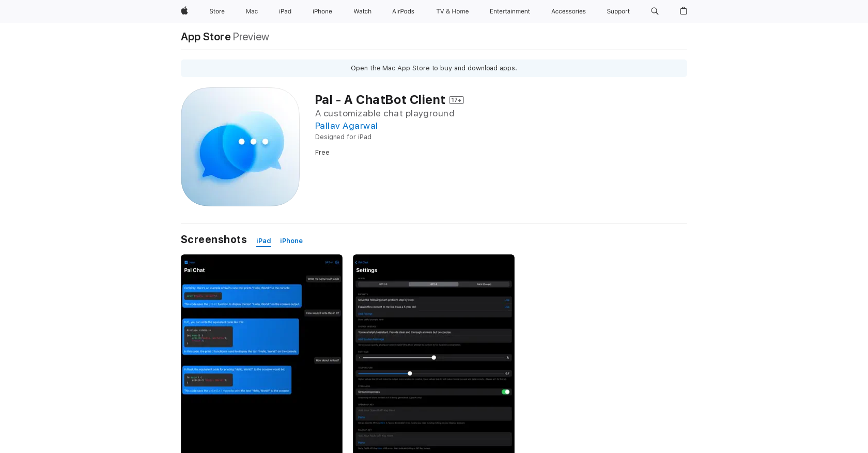Click the 'Free' price label
The image size is (868, 453).
click(x=322, y=153)
